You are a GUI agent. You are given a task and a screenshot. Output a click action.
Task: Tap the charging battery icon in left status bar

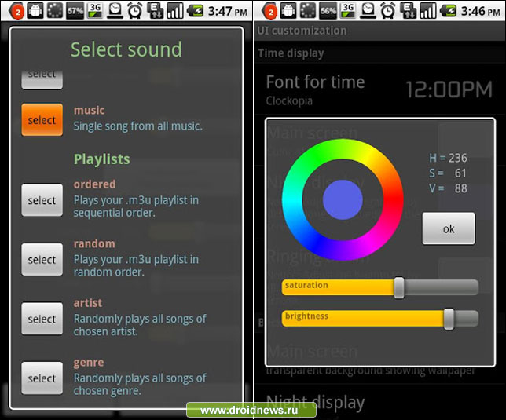click(x=195, y=11)
